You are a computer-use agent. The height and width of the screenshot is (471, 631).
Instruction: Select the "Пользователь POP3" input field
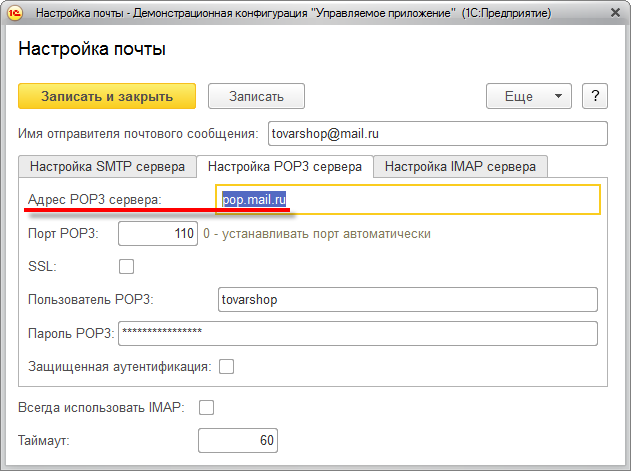[407, 300]
